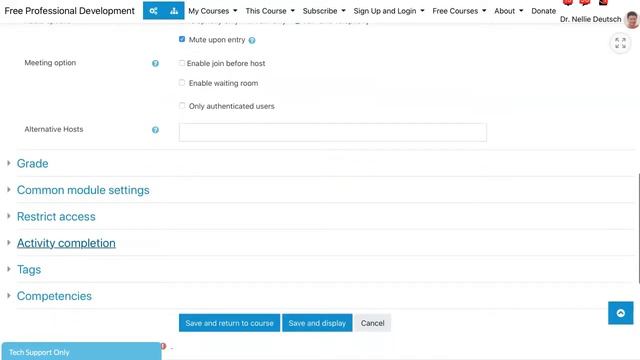Viewport: 640px width, 360px height.
Task: Click the Cancel button
Action: [372, 323]
